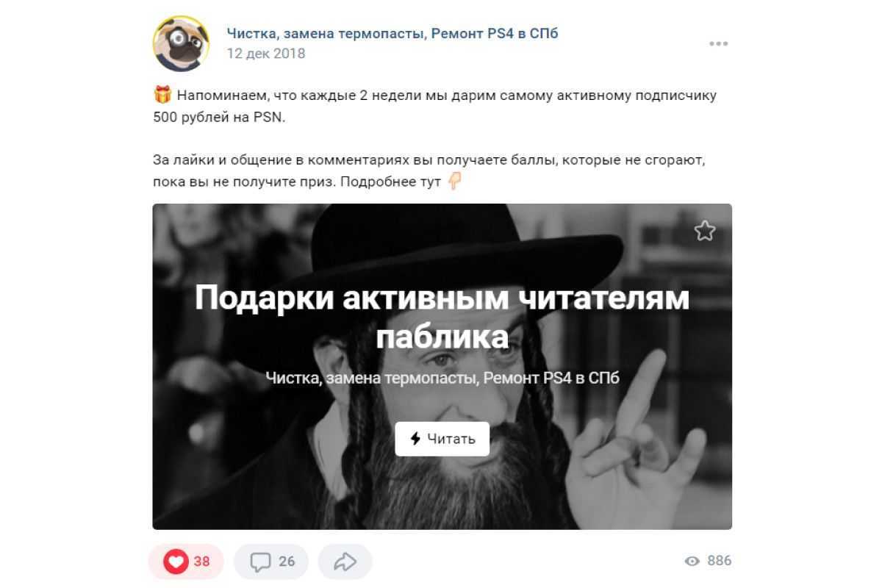The width and height of the screenshot is (882, 588).
Task: Click pointing hand emoji after Подробнее тут
Action: click(455, 181)
